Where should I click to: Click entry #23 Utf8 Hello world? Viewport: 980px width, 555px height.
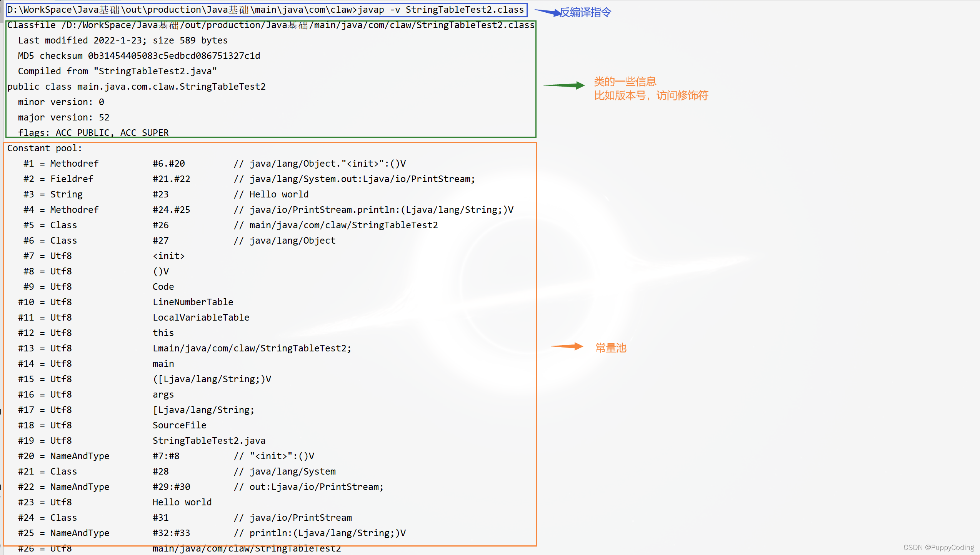(x=182, y=502)
